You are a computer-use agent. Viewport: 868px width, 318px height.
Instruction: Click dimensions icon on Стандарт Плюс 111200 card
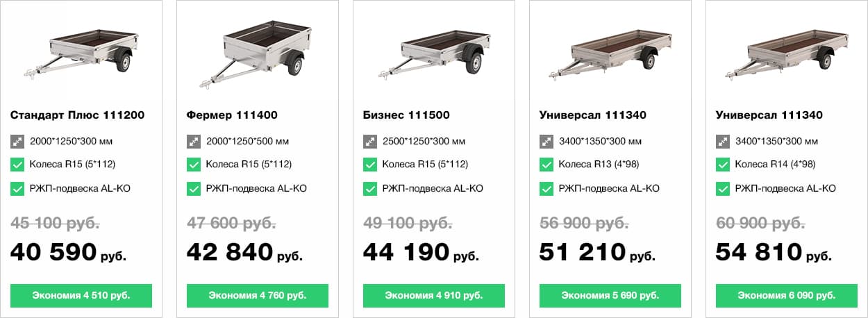[17, 142]
